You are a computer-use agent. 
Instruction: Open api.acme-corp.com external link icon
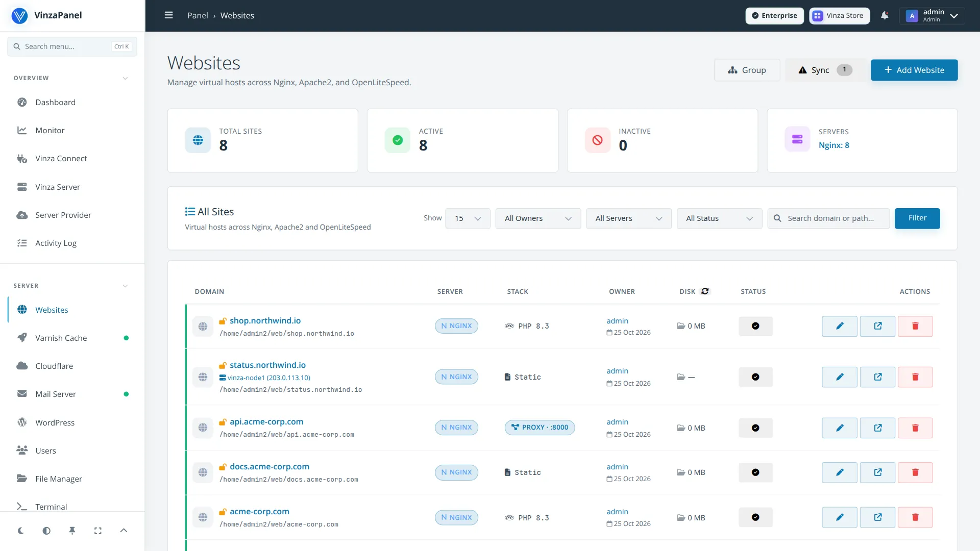pyautogui.click(x=877, y=428)
